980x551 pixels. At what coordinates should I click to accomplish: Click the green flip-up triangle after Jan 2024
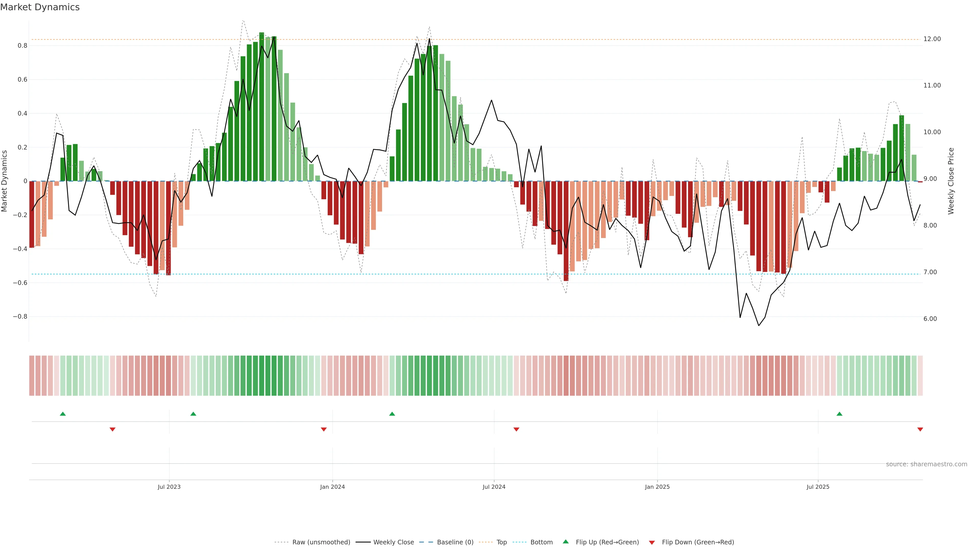click(x=392, y=414)
